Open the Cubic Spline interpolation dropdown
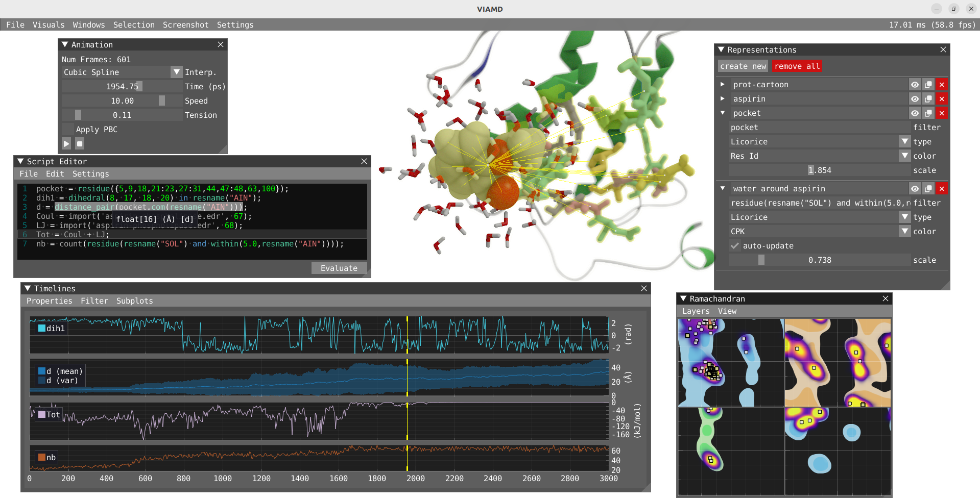The height and width of the screenshot is (500, 980). point(176,72)
